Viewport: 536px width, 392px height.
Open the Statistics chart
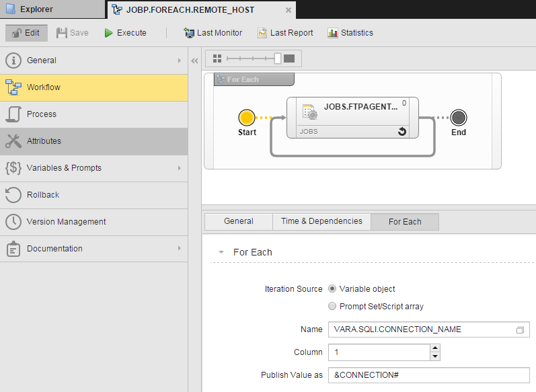(350, 33)
